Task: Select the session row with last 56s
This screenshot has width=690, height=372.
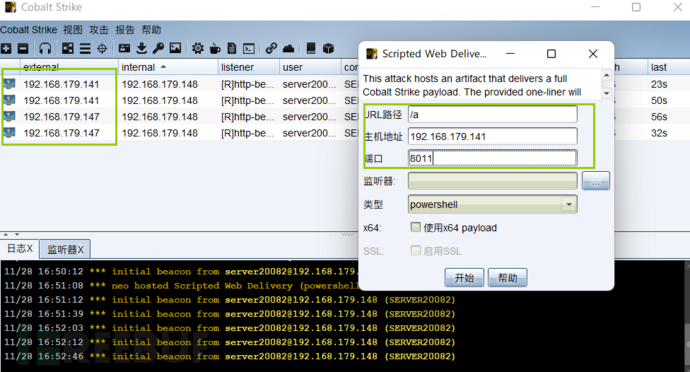Action: coord(345,117)
